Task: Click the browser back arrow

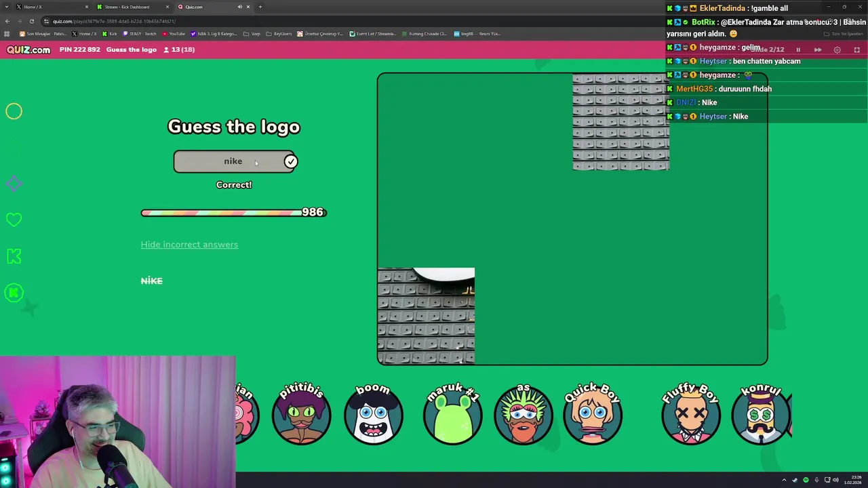Action: point(7,21)
